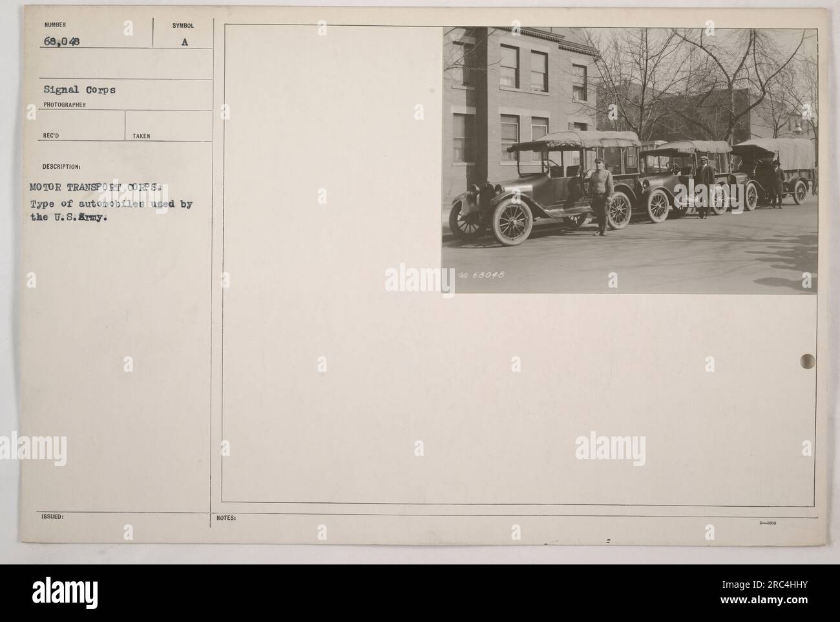840x622 pixels.
Task: Select the line "Type of automobiles used by"
Action: [110, 204]
